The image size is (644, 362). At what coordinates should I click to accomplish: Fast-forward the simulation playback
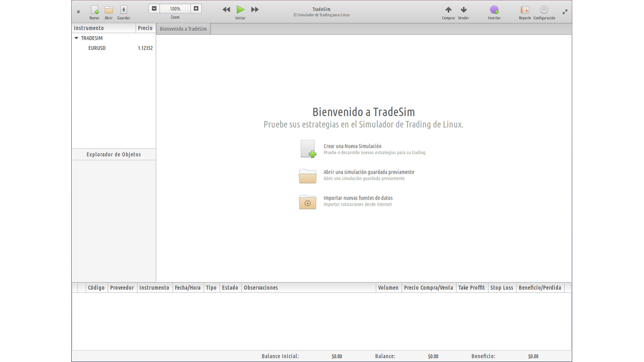coord(255,9)
